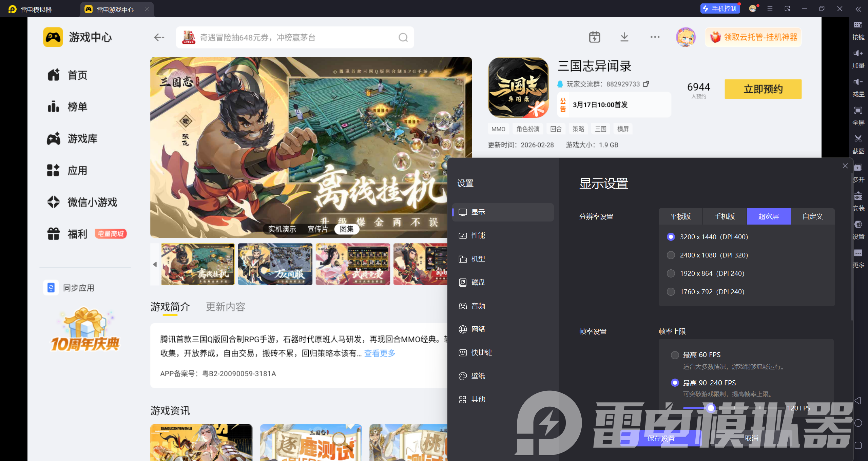Click the download manager arrow icon

point(624,37)
